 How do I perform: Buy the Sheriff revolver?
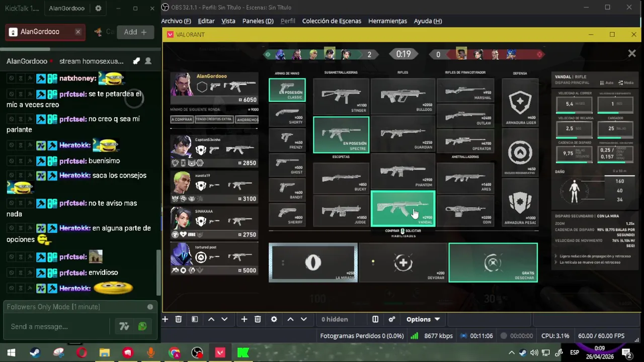click(287, 215)
